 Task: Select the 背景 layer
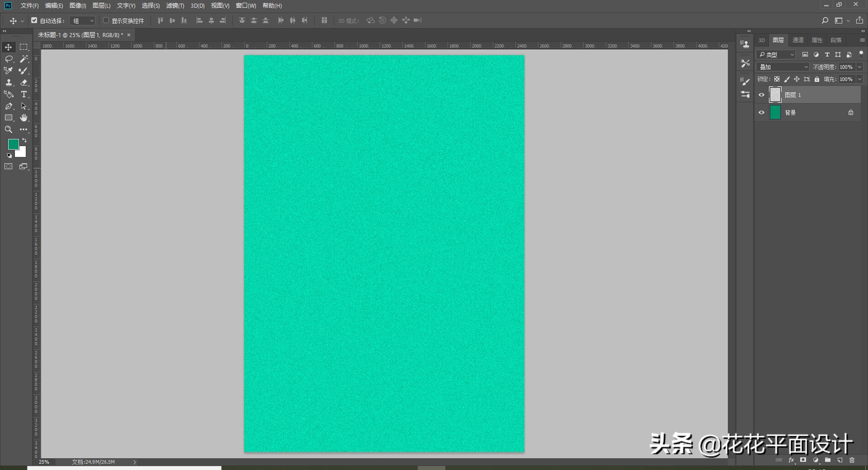click(x=809, y=113)
